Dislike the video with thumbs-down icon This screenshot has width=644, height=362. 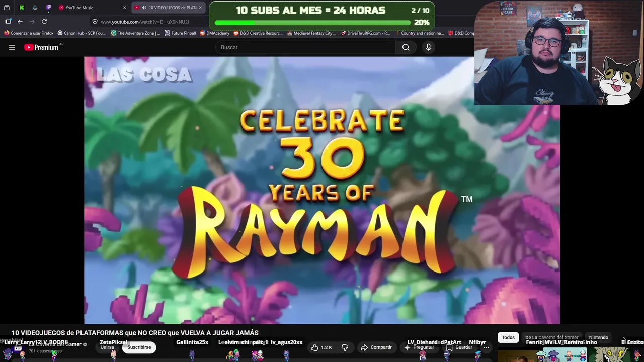345,347
